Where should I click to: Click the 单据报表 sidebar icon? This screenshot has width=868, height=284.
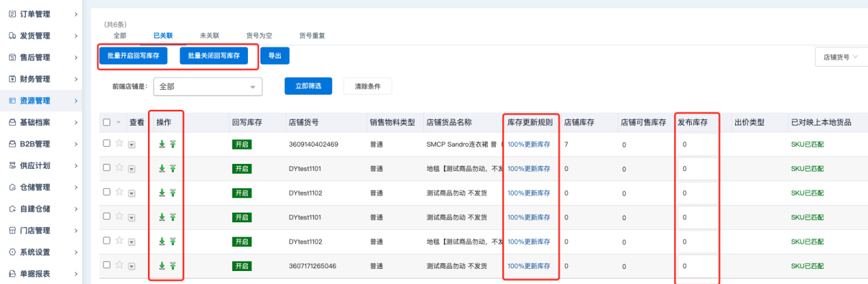click(x=12, y=274)
